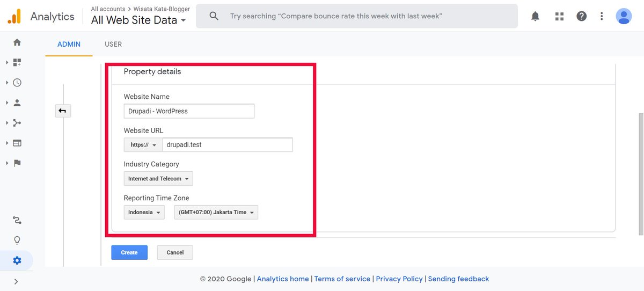Open the Sending feedback link
The height and width of the screenshot is (291, 644).
click(458, 279)
